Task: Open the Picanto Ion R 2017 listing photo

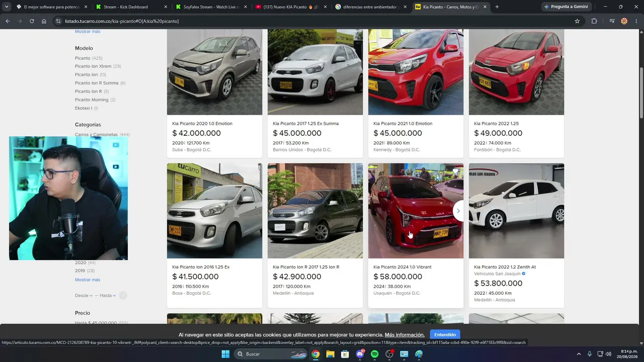Action: [x=315, y=211]
